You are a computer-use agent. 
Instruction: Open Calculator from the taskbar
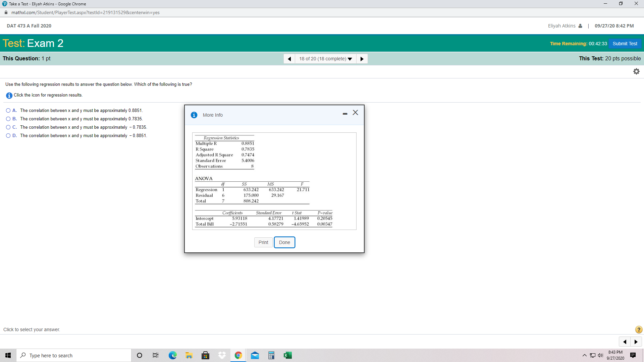(x=271, y=355)
